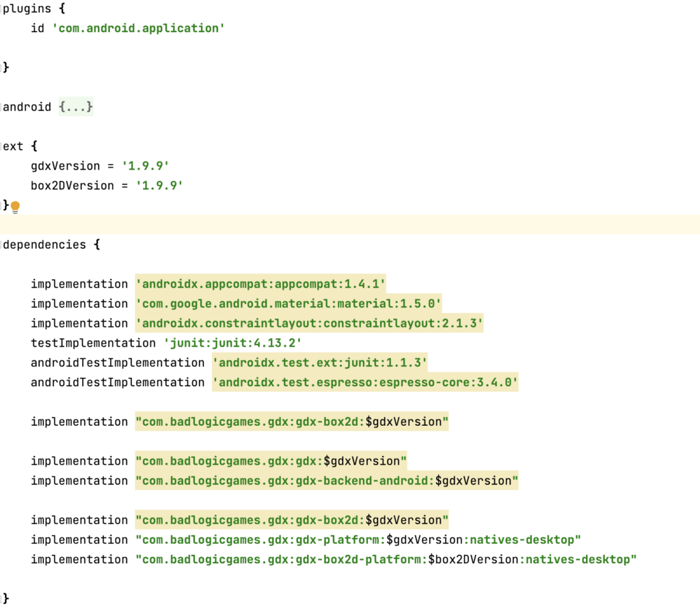
Task: Click the "com.badlogicgames.gdx:gdx:$gdxVersion" dependency
Action: [271, 461]
